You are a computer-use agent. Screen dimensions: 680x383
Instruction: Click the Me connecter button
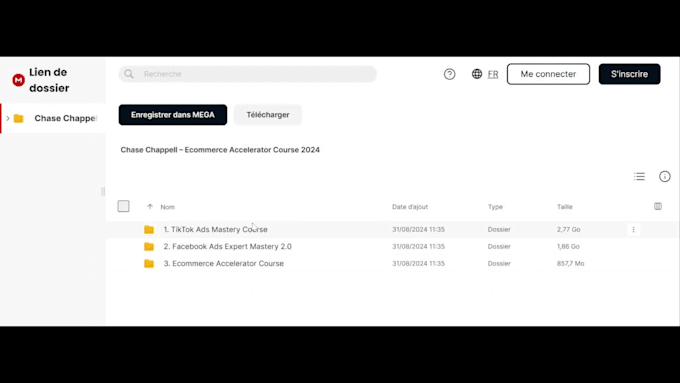point(548,74)
